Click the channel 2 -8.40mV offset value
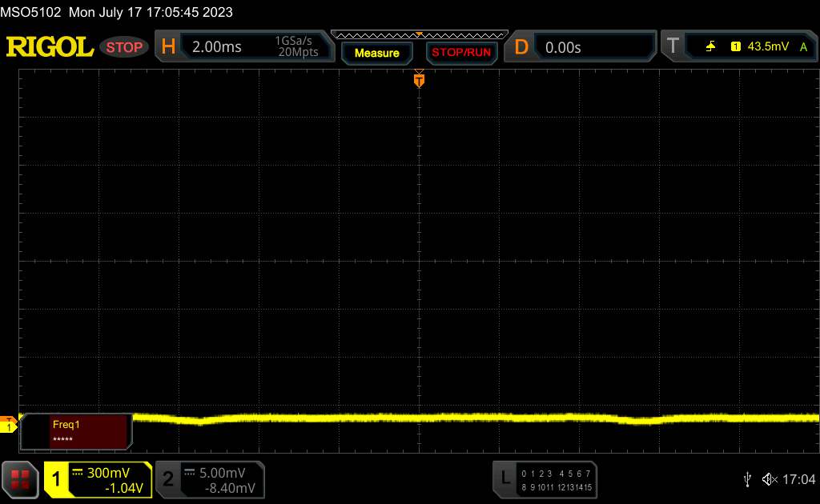Viewport: 820px width, 504px height. pos(230,488)
